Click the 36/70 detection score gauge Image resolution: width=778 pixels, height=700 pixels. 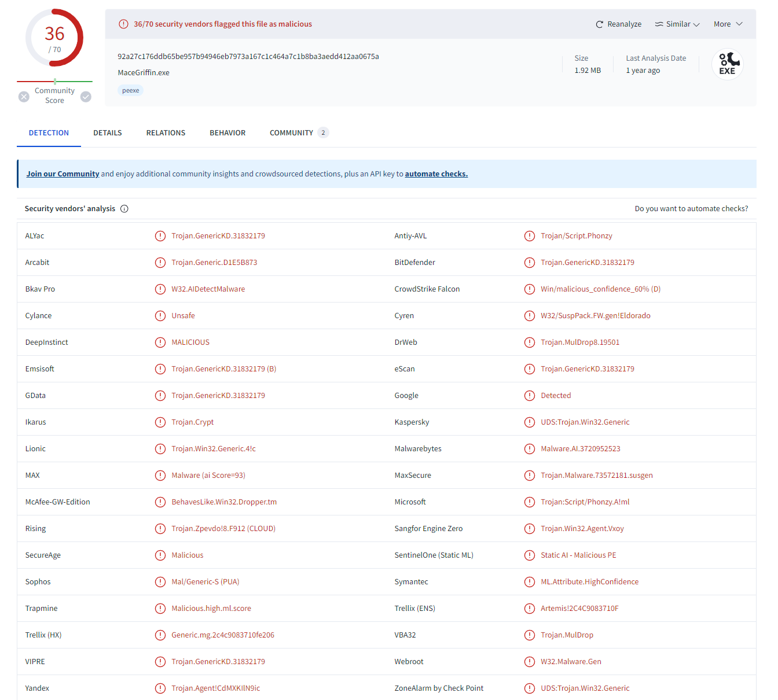pyautogui.click(x=54, y=38)
